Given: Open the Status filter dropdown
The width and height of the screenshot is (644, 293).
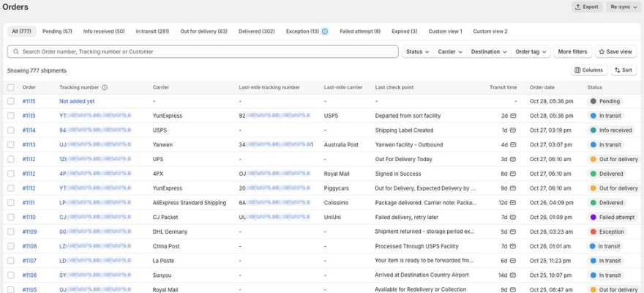Looking at the screenshot, I should (417, 52).
